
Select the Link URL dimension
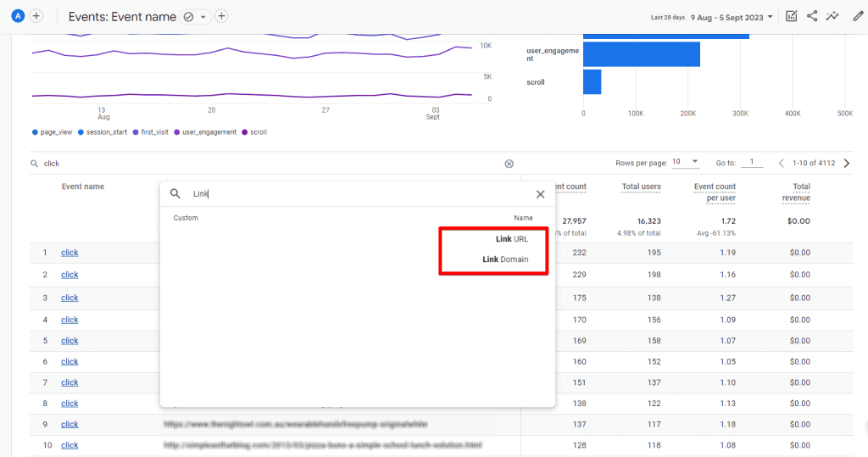[x=511, y=239]
